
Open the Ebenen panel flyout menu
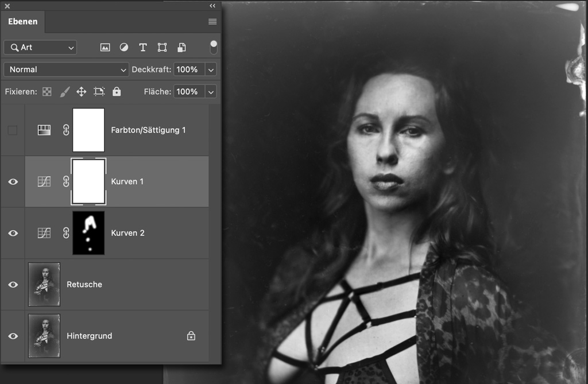[212, 22]
